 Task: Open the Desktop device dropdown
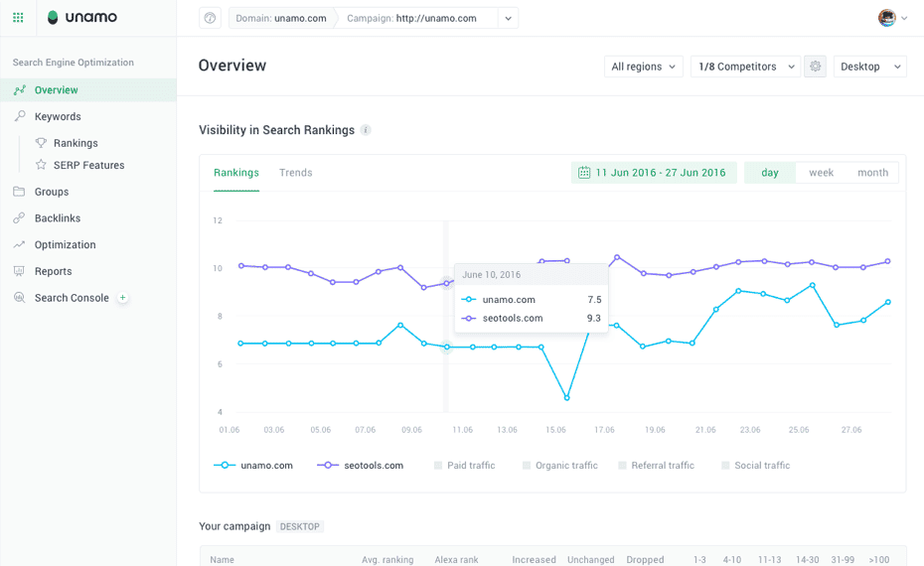pyautogui.click(x=869, y=67)
